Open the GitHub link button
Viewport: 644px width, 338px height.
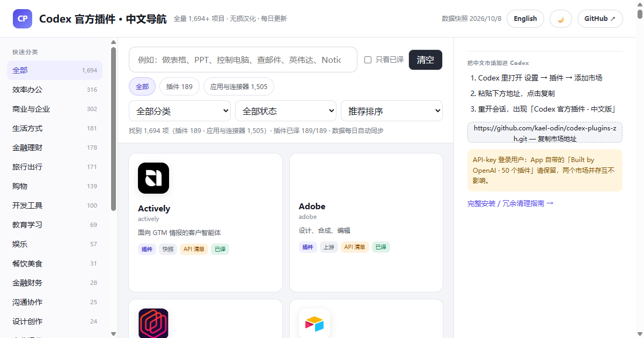pos(600,19)
